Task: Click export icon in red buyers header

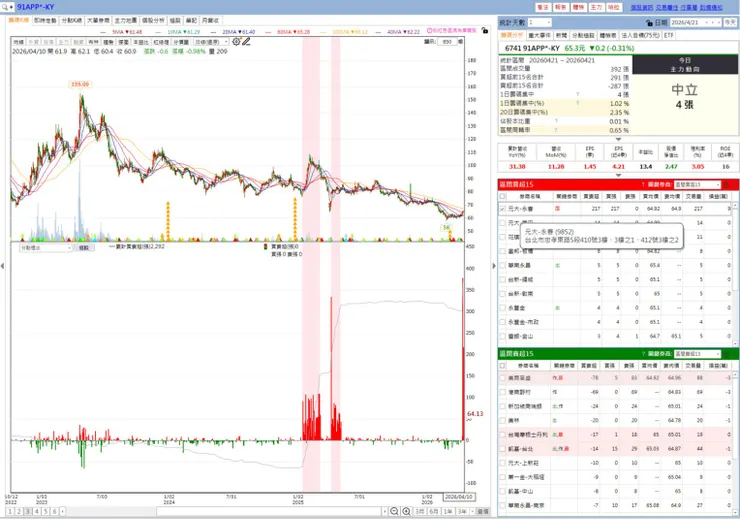Action: (727, 184)
